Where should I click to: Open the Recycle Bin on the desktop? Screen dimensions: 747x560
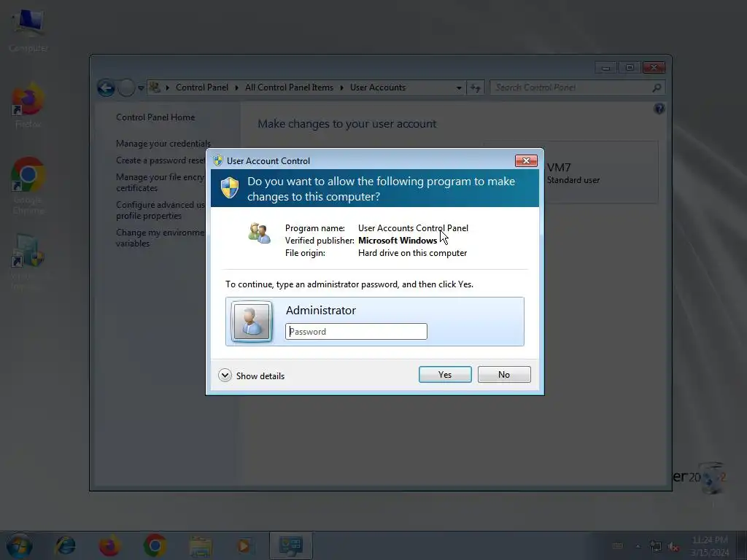pos(713,479)
